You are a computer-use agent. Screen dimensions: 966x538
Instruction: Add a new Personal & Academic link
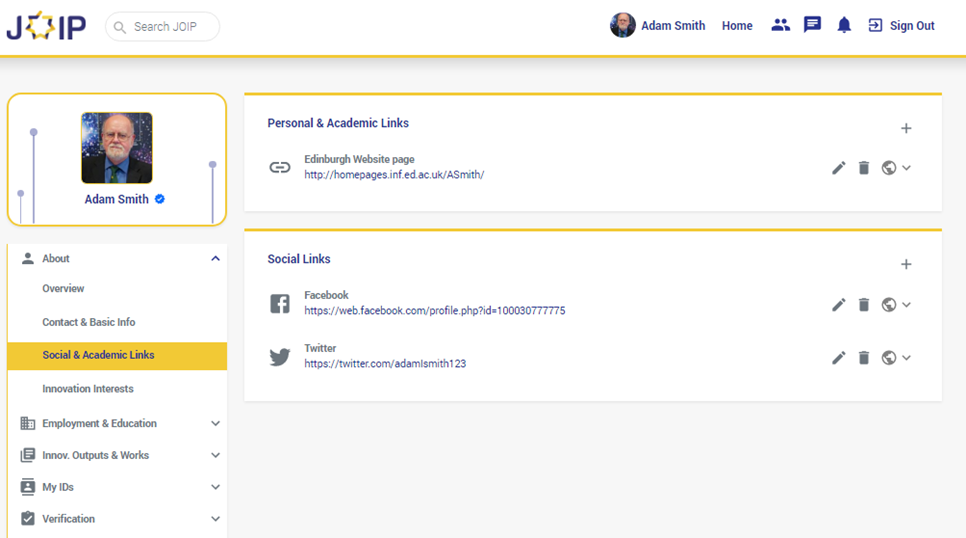[x=906, y=128]
